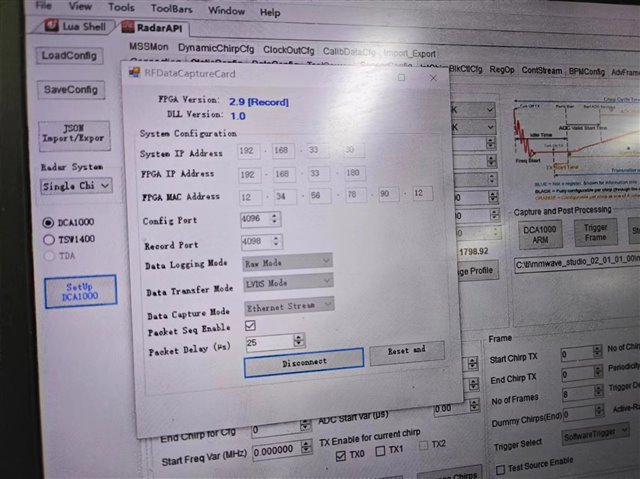Click the Disconnect button
640x479 pixels.
[x=304, y=362]
